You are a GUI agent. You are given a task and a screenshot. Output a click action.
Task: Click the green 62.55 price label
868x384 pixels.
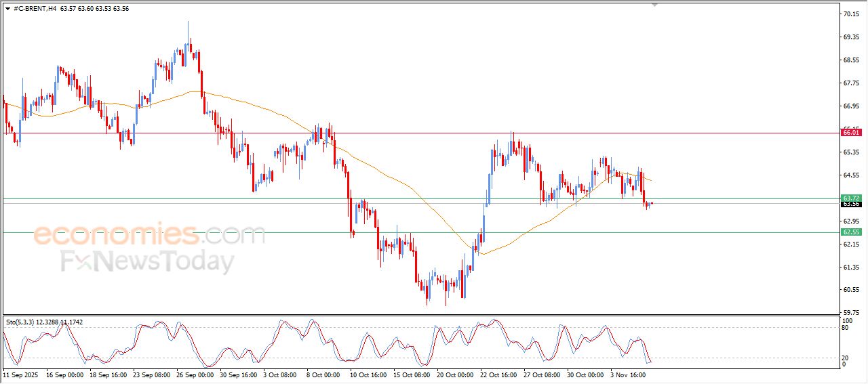click(x=850, y=232)
